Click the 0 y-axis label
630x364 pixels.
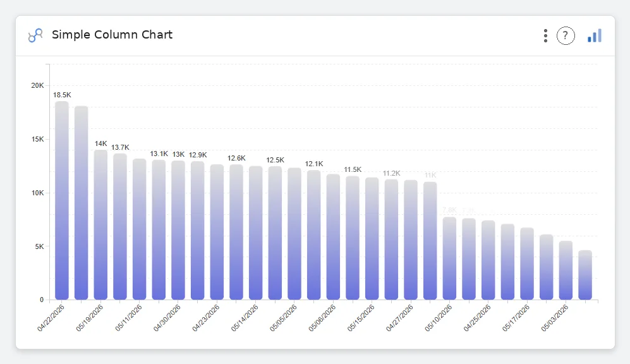[42, 300]
